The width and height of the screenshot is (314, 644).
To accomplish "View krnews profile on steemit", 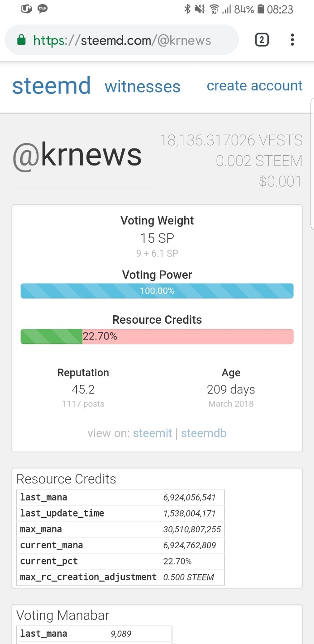I will [x=152, y=433].
